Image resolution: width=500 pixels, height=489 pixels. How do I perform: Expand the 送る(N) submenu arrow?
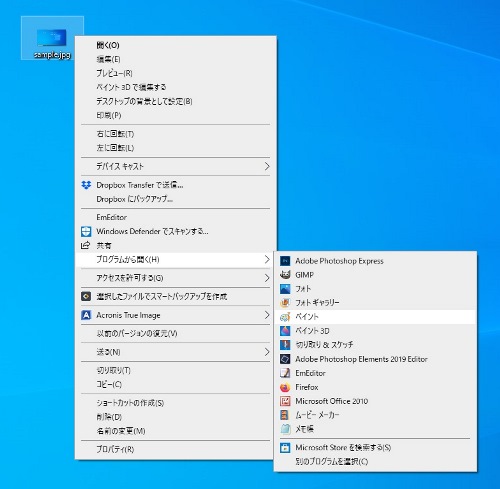tap(267, 352)
